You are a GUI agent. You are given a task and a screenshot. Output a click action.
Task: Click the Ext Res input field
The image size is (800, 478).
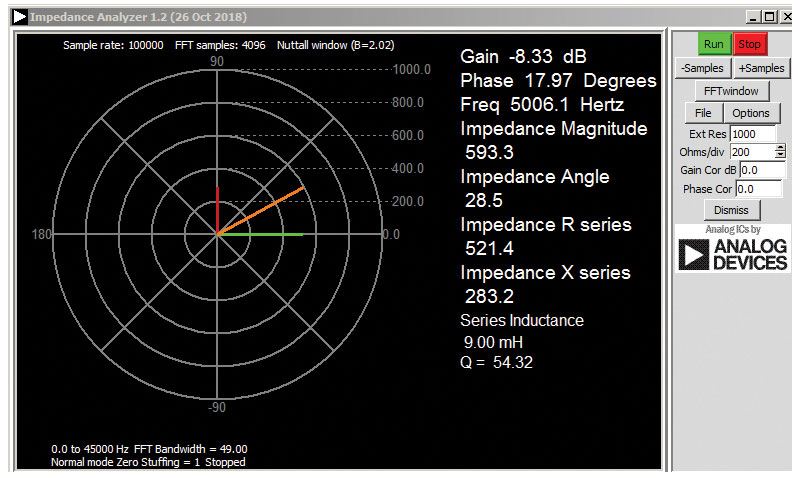[752, 134]
